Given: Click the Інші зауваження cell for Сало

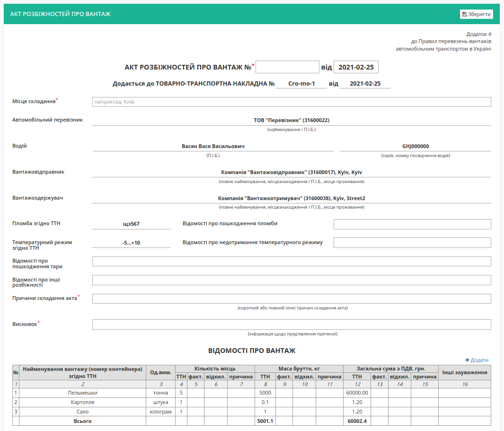Looking at the screenshot, I should (465, 412).
